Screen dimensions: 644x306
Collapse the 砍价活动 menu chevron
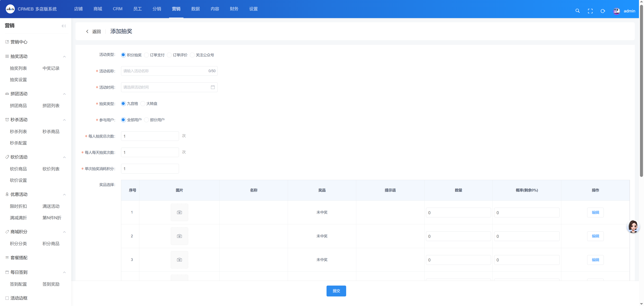click(65, 157)
